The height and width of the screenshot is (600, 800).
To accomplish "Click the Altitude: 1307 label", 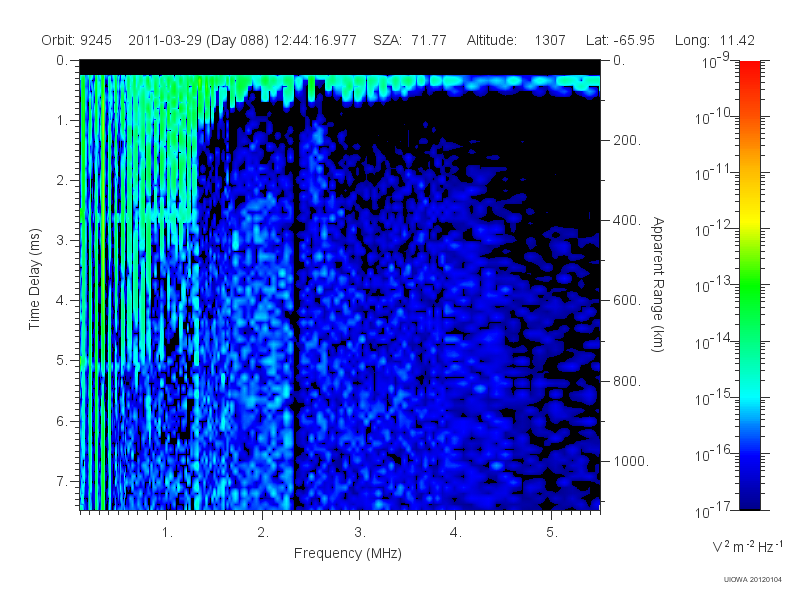I will coord(516,40).
